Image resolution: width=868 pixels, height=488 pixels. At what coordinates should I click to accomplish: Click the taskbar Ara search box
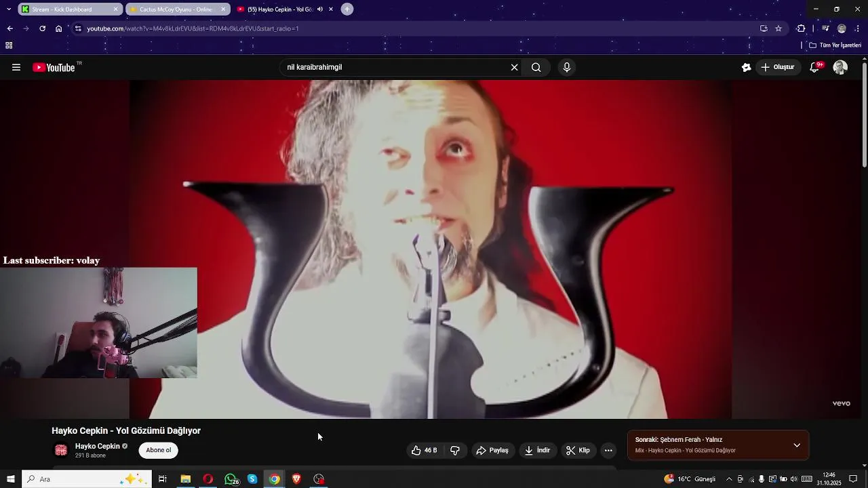click(87, 479)
